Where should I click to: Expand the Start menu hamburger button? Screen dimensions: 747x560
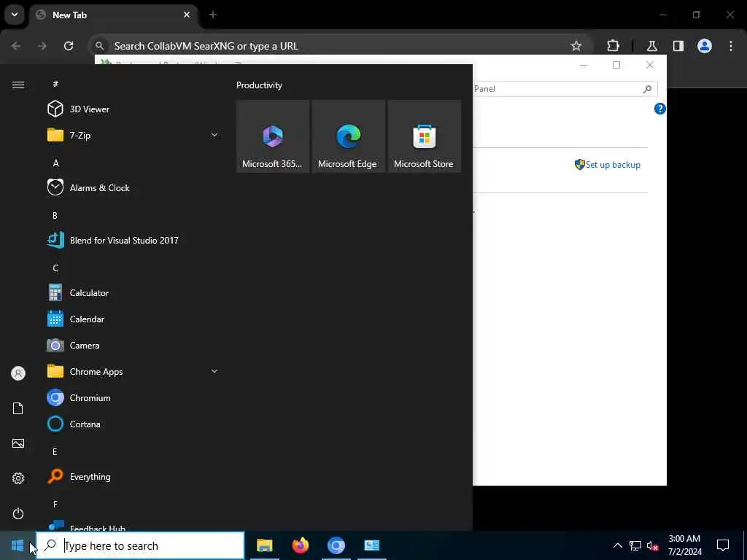18,85
